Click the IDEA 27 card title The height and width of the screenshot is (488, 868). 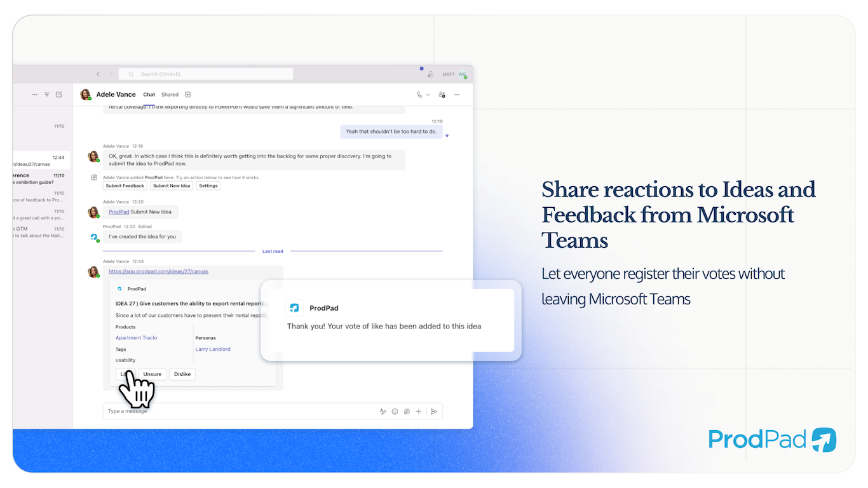[x=191, y=304]
